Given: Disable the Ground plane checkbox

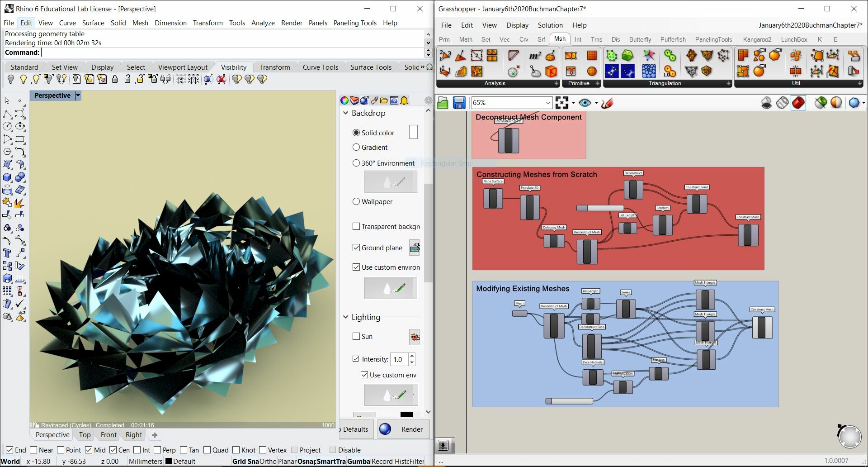Looking at the screenshot, I should pos(356,248).
